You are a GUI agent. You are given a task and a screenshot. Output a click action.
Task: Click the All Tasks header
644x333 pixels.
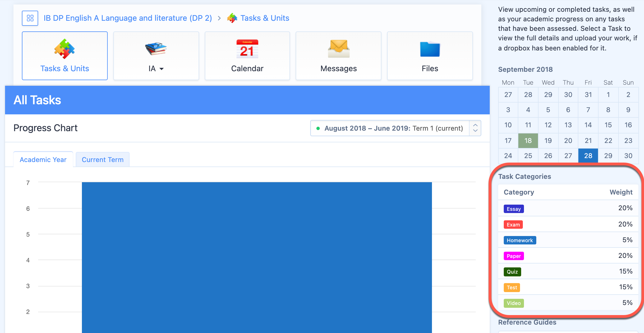click(x=37, y=100)
